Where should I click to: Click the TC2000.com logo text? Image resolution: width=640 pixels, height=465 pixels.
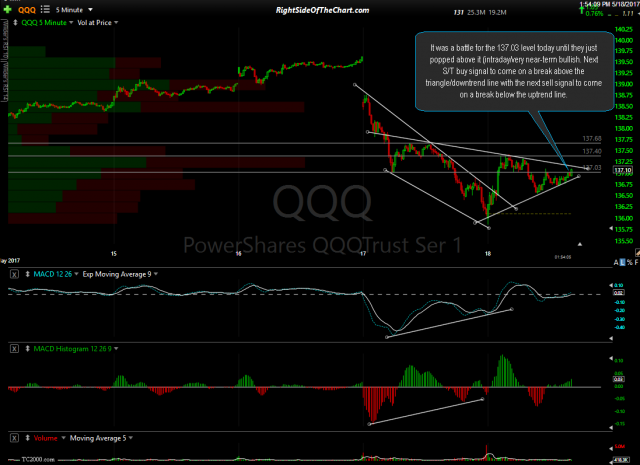[38, 460]
